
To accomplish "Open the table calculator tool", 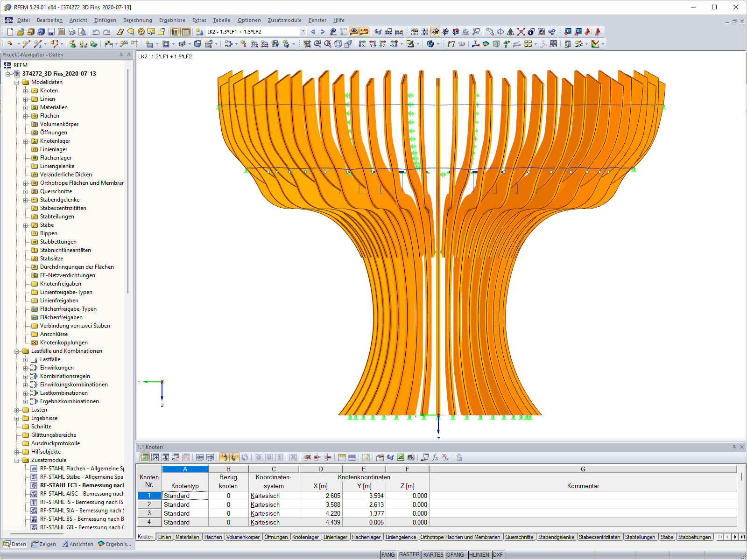I will click(x=411, y=458).
